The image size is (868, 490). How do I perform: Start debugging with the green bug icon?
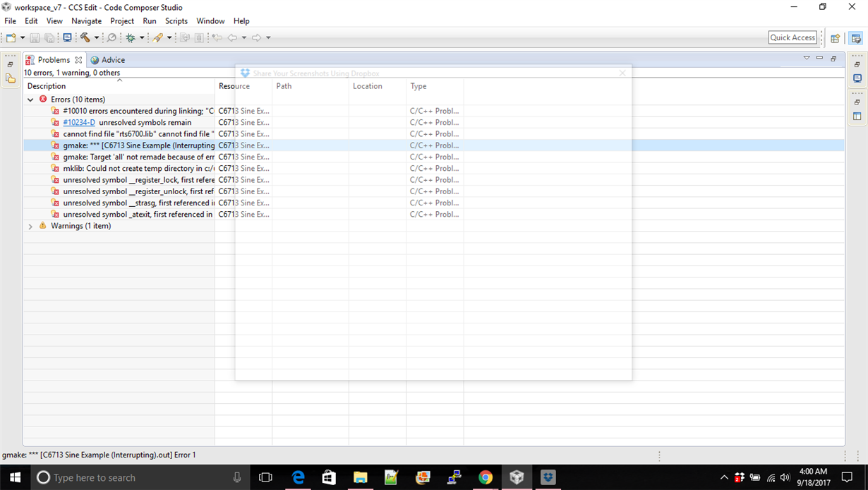pyautogui.click(x=131, y=37)
